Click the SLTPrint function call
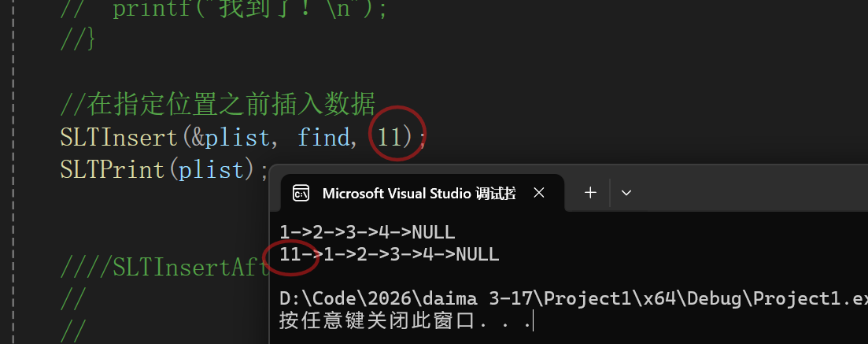Image resolution: width=868 pixels, height=344 pixels. click(164, 169)
